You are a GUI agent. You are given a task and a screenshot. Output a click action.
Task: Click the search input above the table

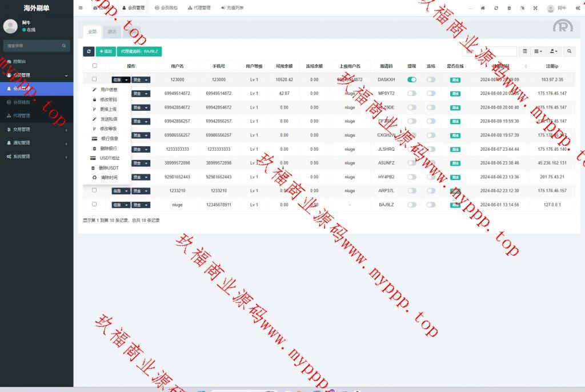click(x=497, y=51)
